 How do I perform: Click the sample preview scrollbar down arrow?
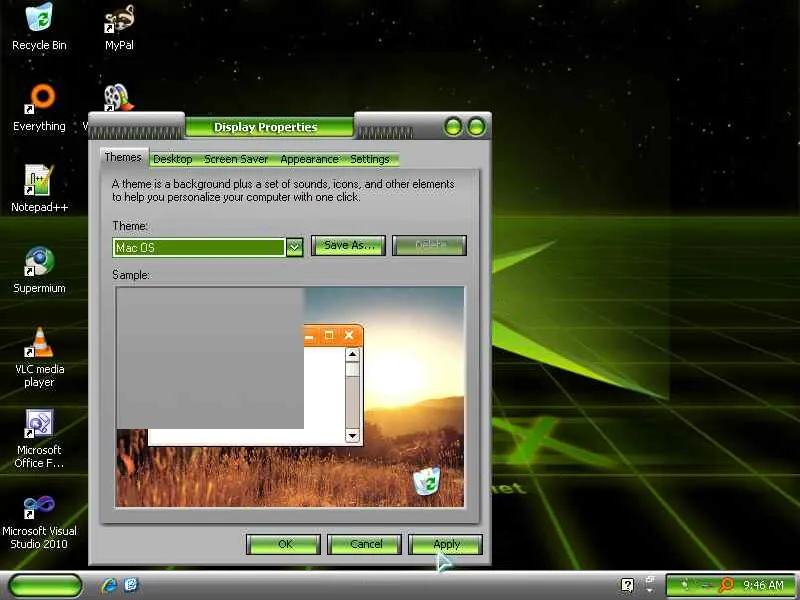353,435
